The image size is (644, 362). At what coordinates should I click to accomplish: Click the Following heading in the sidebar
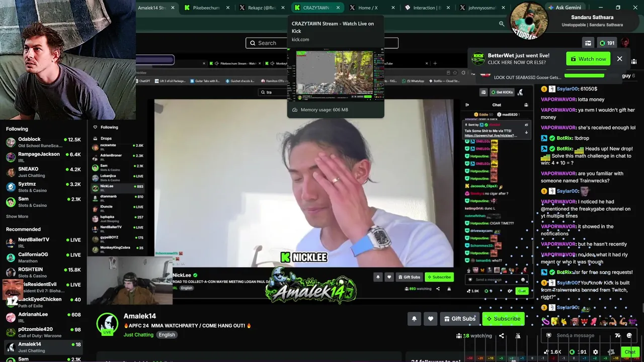[17, 129]
